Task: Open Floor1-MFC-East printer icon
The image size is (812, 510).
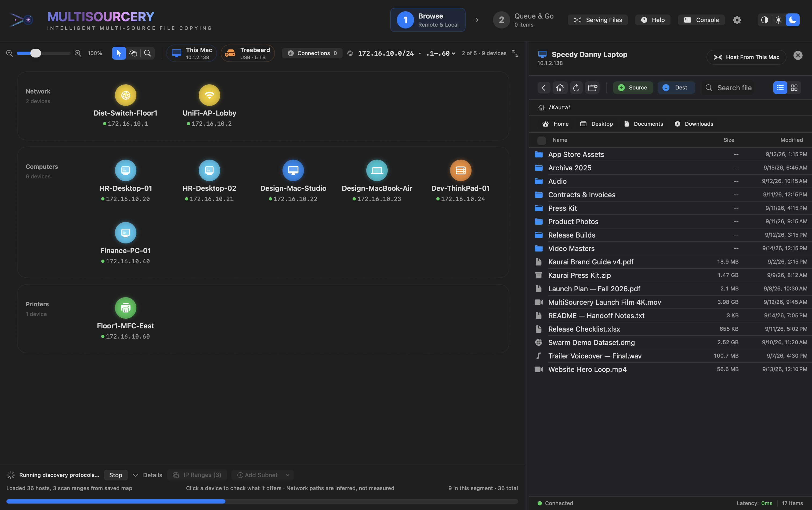Action: 125,308
